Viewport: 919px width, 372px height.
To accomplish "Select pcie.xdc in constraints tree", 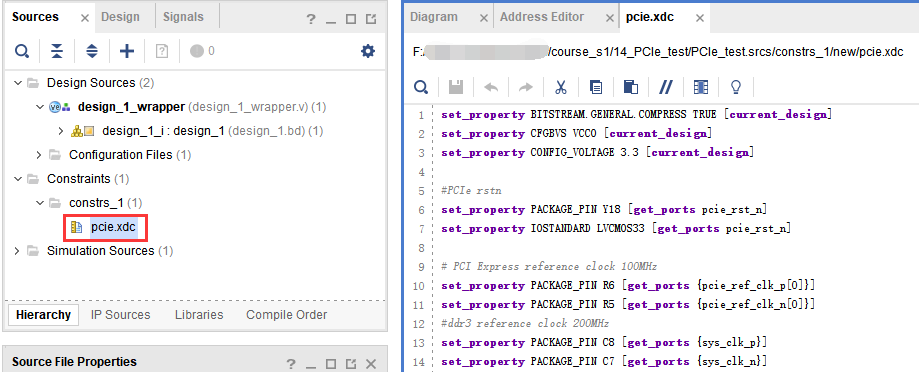I will [x=113, y=227].
